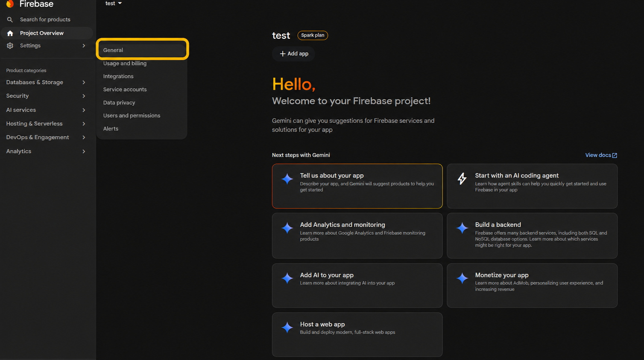The image size is (644, 360).
Task: Click the Add app button
Action: 293,54
